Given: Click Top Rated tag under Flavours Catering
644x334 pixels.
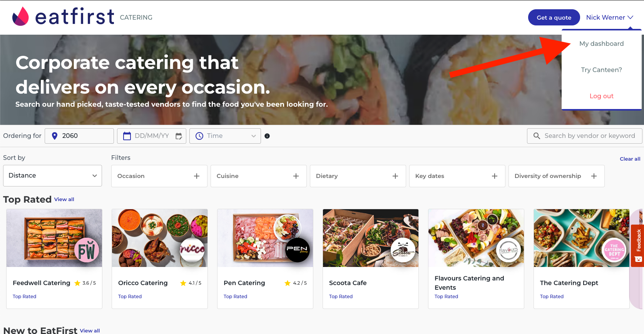Looking at the screenshot, I should click(447, 296).
